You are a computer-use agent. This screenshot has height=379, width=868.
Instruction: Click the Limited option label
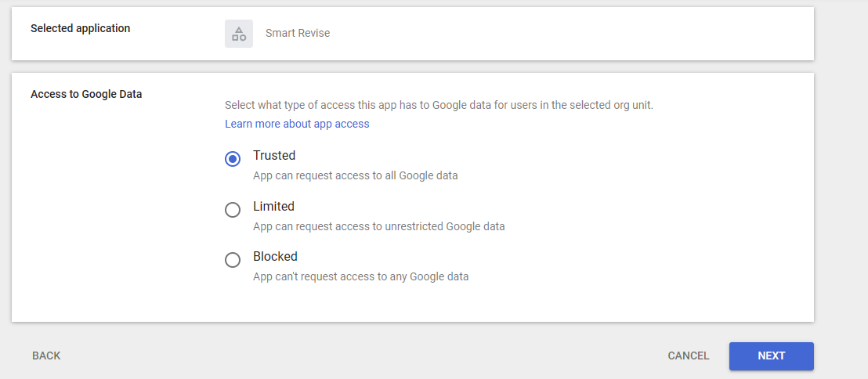(x=273, y=207)
